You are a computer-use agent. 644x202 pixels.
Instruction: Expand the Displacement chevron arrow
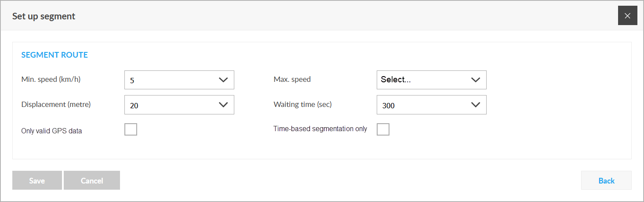pyautogui.click(x=223, y=105)
